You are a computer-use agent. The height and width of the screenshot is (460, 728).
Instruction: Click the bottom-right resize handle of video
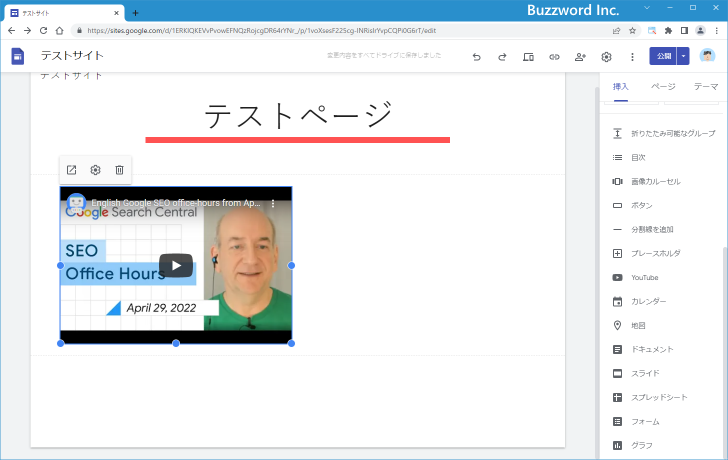291,343
